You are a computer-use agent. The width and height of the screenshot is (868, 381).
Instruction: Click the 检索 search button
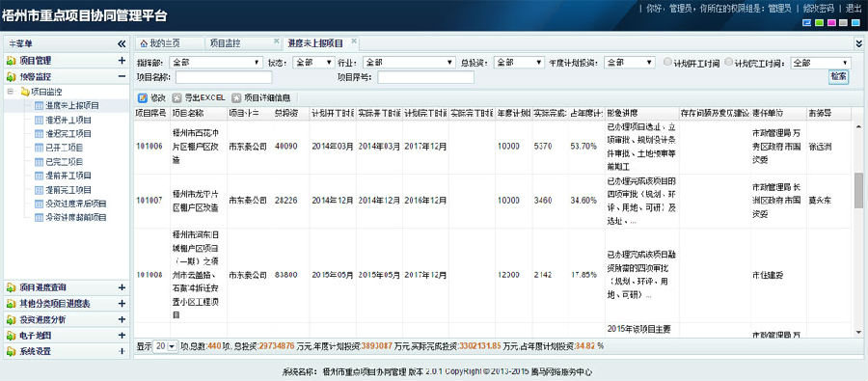coord(838,77)
